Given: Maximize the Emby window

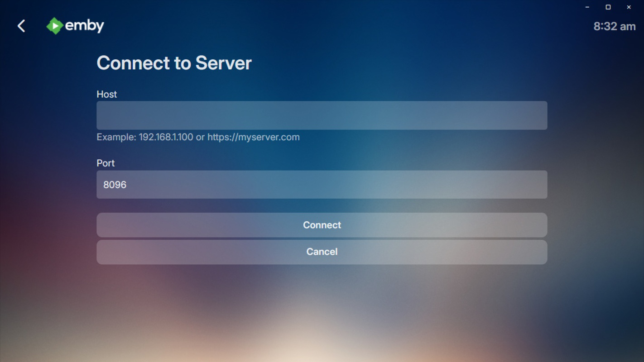Looking at the screenshot, I should pyautogui.click(x=608, y=7).
